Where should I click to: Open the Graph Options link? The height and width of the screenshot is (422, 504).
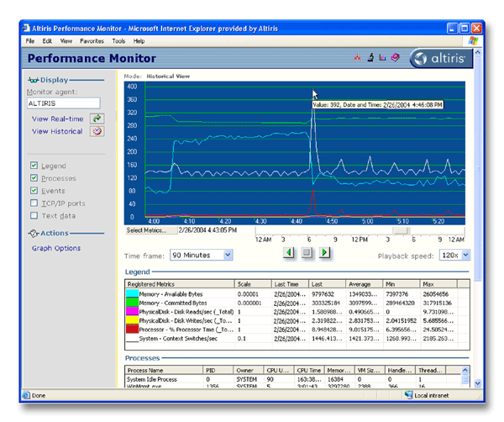56,248
